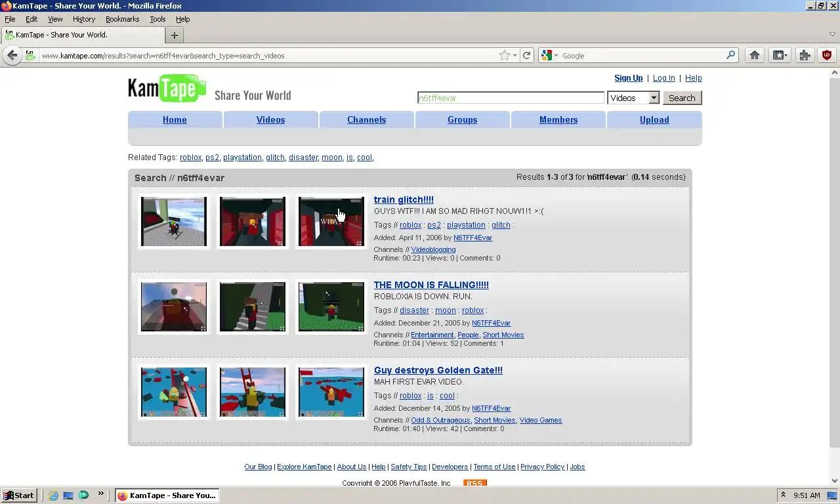The image size is (840, 504).
Task: Click the uBlock Origin shield icon
Action: click(x=827, y=56)
